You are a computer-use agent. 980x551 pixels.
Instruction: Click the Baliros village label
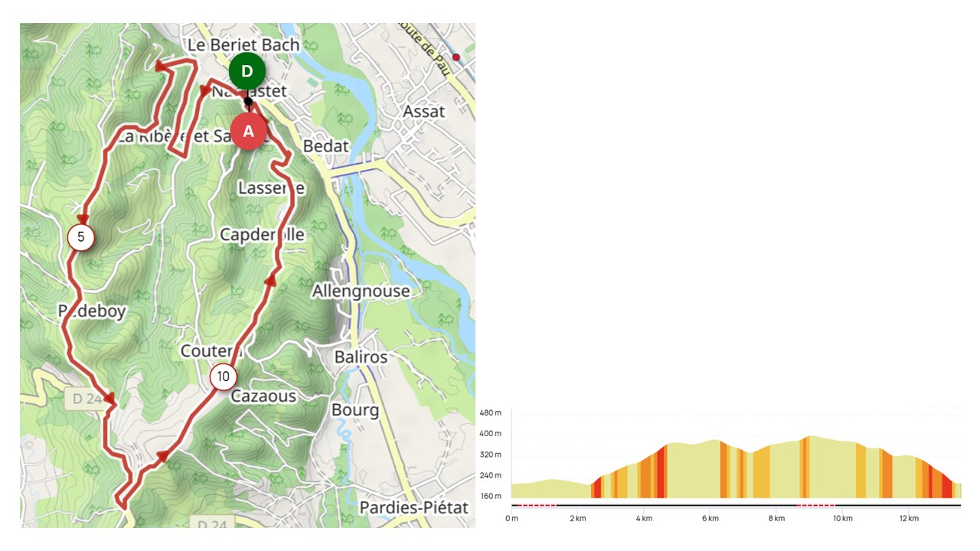361,357
